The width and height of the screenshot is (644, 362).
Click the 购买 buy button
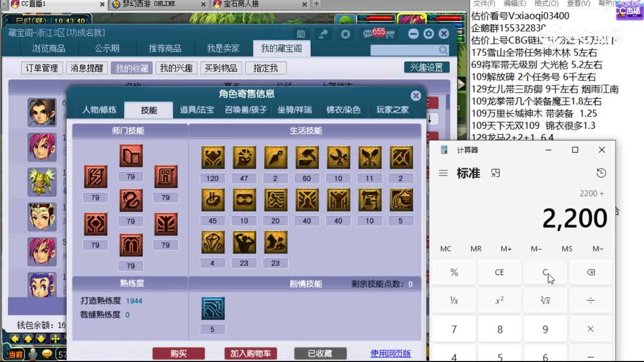coord(179,353)
